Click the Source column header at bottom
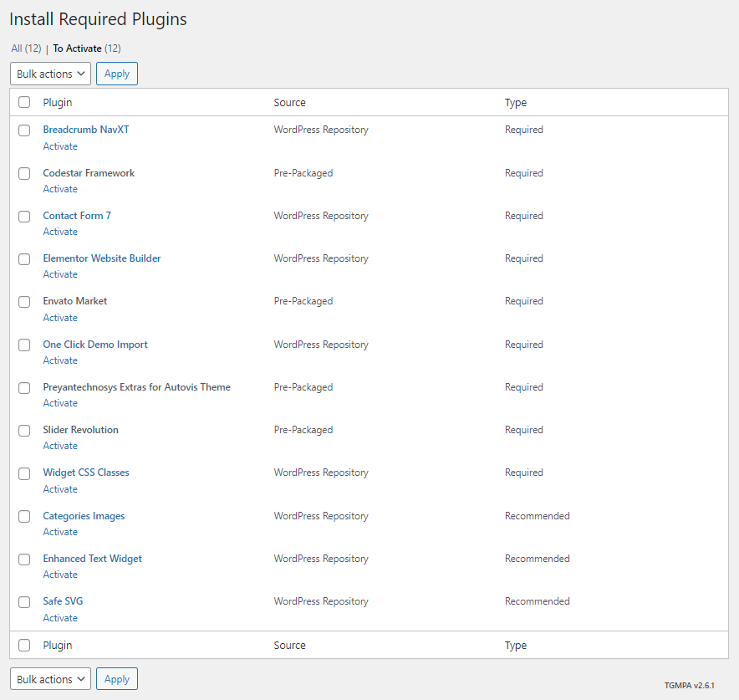739x700 pixels. pos(289,645)
